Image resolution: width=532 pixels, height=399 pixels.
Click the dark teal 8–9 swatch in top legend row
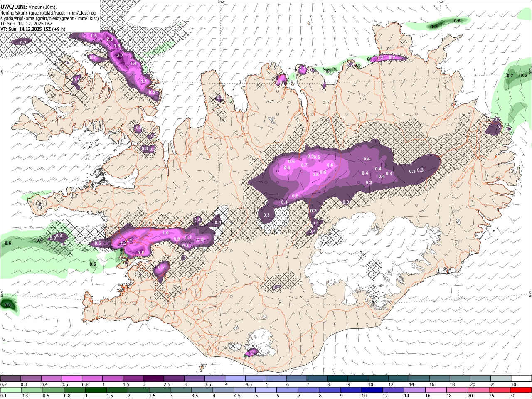tap(337, 378)
